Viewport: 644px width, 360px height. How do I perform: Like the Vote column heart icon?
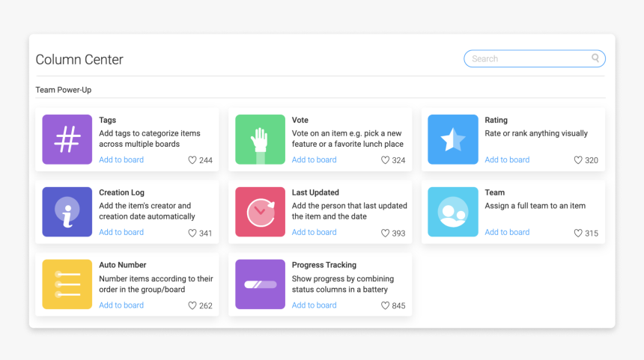click(x=385, y=160)
